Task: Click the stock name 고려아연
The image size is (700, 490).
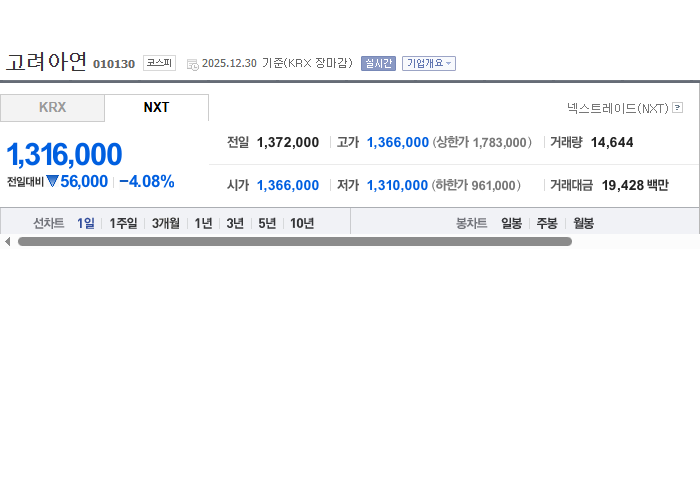Action: click(46, 62)
